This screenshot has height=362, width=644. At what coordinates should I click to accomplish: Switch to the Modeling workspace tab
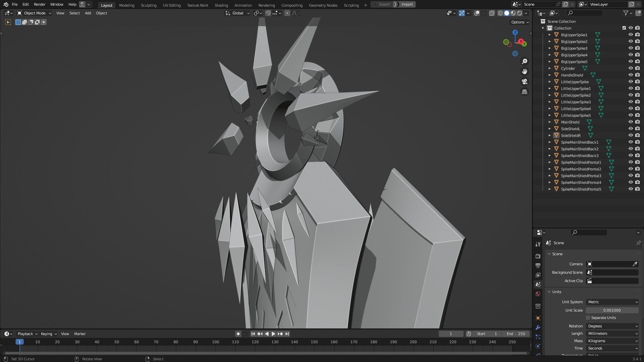(127, 5)
